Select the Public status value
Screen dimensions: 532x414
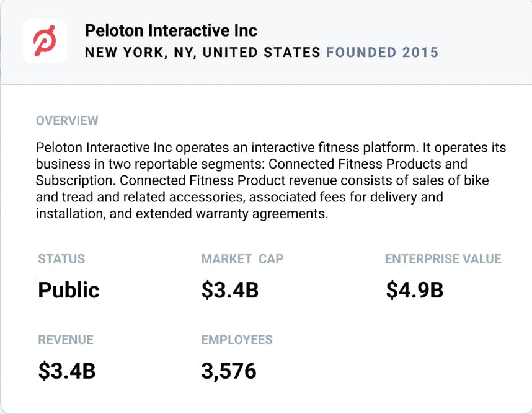[69, 289]
